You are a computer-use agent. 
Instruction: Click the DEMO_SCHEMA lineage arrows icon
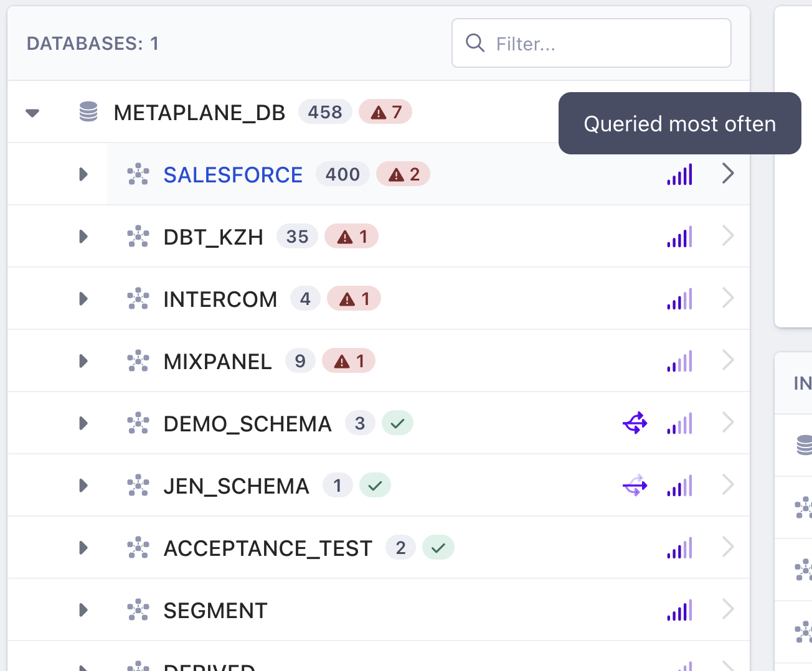pos(635,423)
